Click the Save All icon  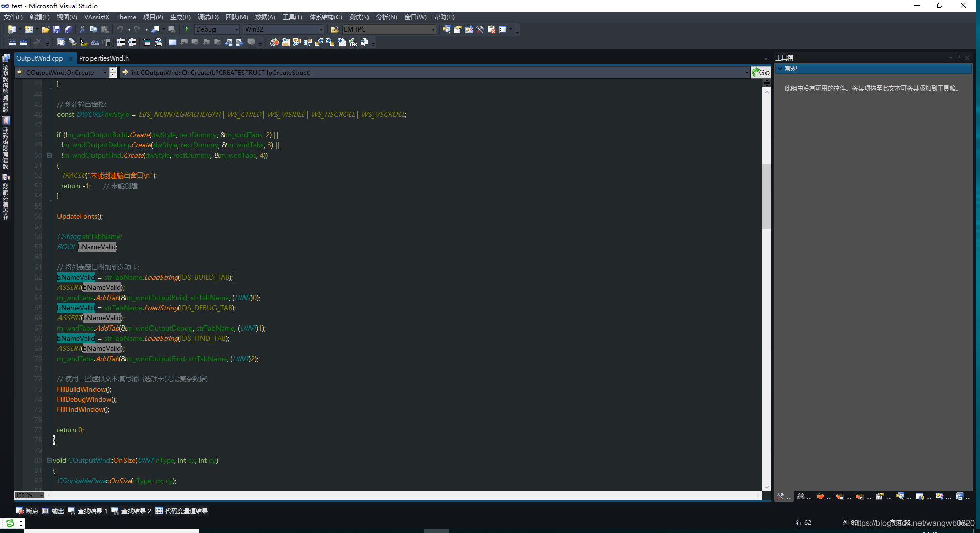[x=68, y=29]
